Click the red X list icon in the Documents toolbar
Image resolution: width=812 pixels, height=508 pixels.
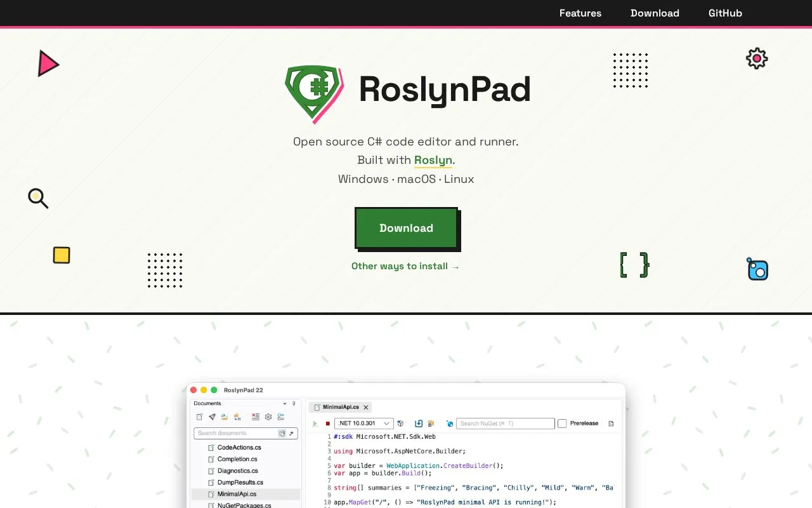click(256, 417)
